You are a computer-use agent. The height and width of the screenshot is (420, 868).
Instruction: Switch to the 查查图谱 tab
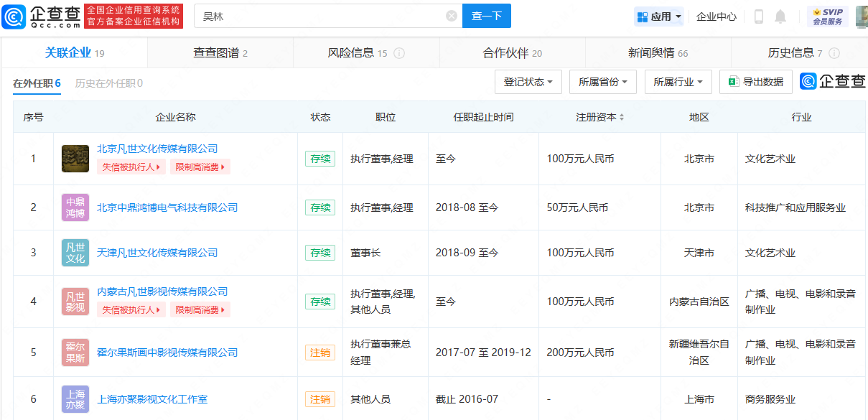tap(220, 53)
